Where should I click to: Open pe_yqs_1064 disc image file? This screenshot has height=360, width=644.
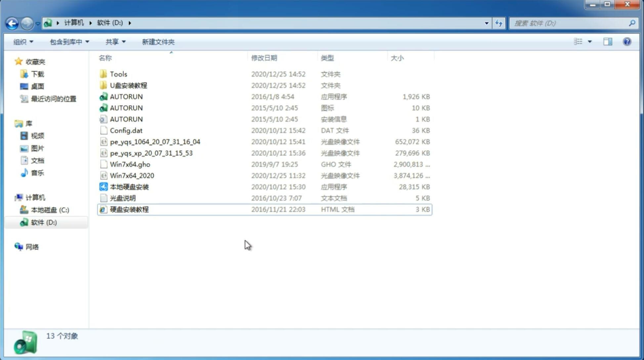(155, 142)
